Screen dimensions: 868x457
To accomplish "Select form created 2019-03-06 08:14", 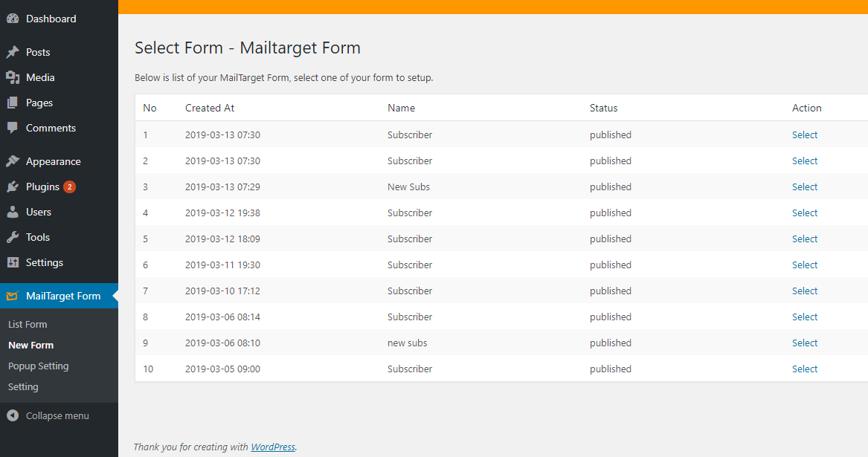I will (804, 317).
